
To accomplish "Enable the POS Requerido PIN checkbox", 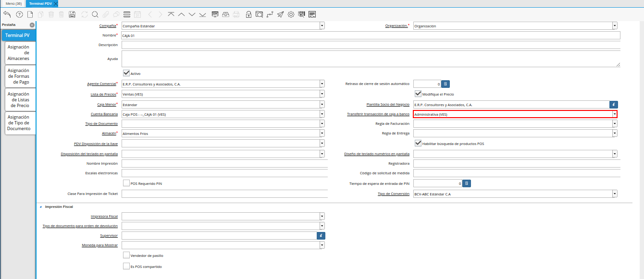I will tap(126, 183).
